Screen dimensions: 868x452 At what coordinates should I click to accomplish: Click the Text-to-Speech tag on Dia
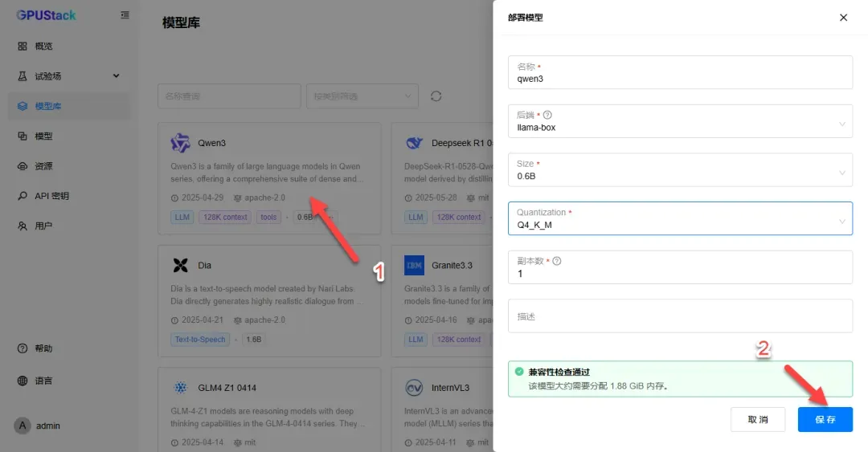[x=200, y=339]
